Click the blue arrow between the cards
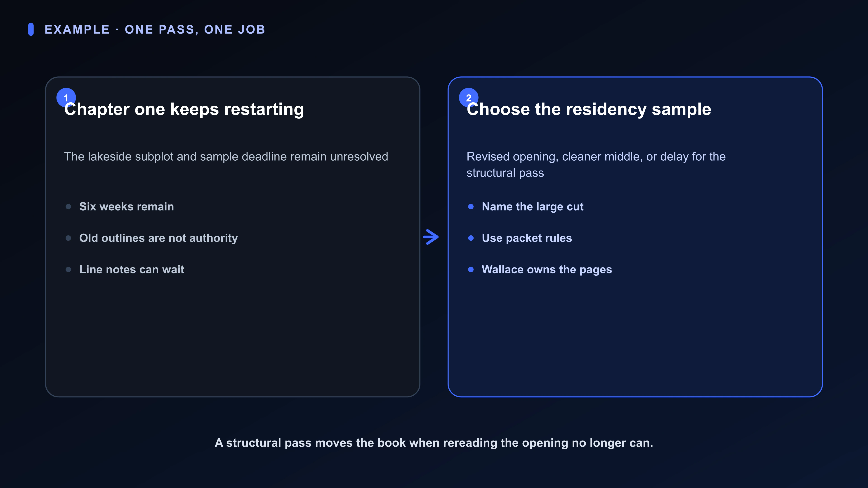The image size is (868, 488). pos(431,237)
